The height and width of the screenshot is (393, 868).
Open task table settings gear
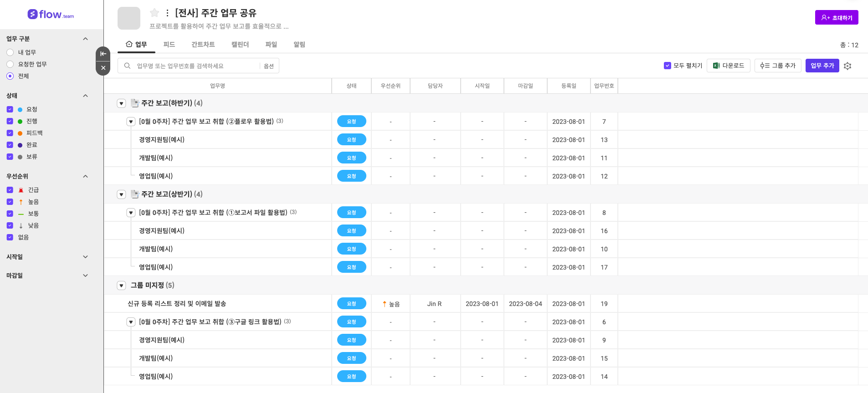point(847,66)
